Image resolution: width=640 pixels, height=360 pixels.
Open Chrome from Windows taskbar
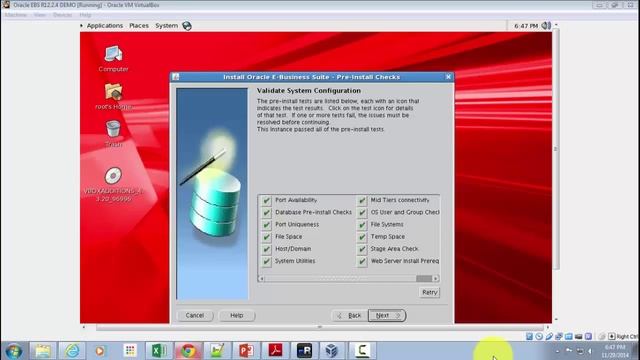(x=188, y=351)
